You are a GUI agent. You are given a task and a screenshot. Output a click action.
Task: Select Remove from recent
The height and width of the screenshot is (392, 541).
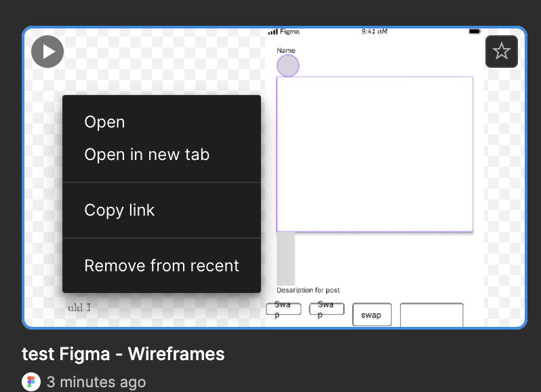coord(161,265)
